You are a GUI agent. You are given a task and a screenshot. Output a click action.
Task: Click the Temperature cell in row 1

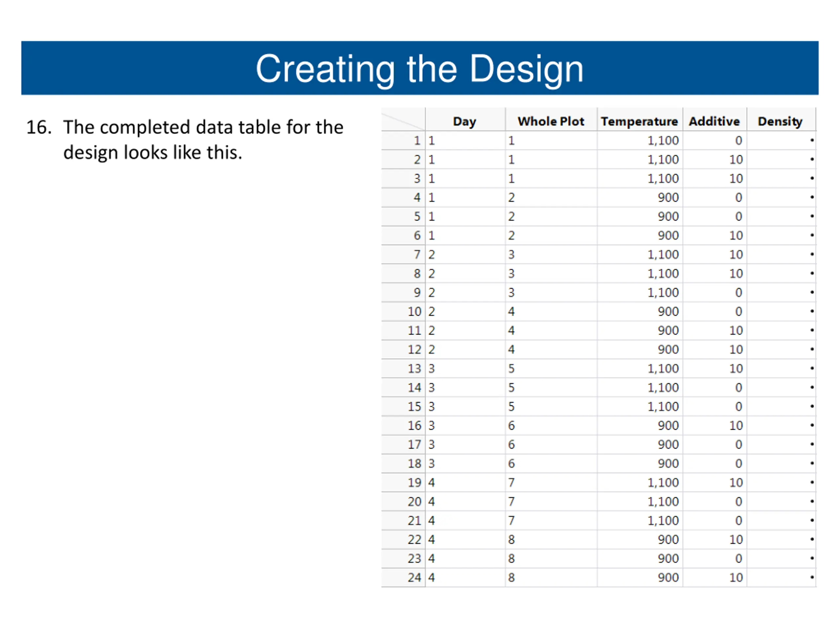coord(640,140)
